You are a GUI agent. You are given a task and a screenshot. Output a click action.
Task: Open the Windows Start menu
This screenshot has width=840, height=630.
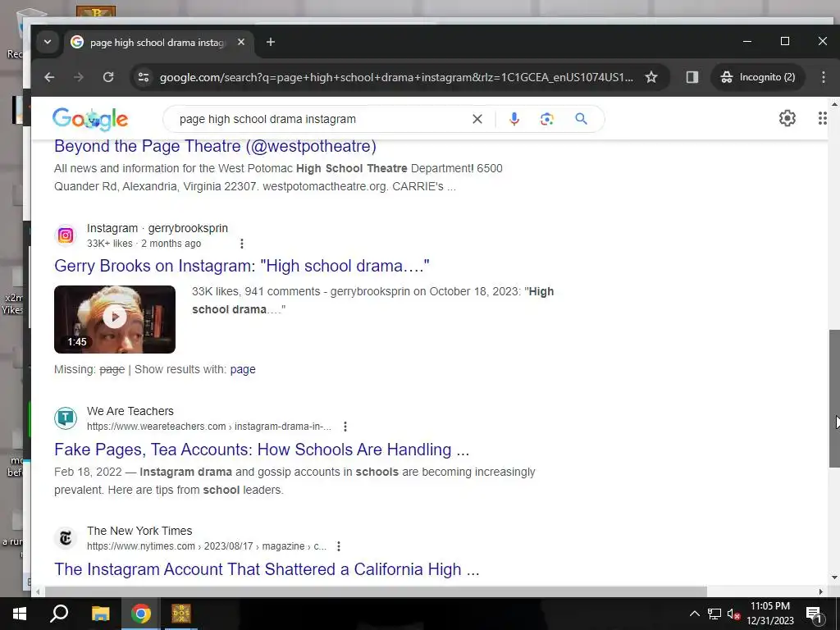(x=20, y=614)
